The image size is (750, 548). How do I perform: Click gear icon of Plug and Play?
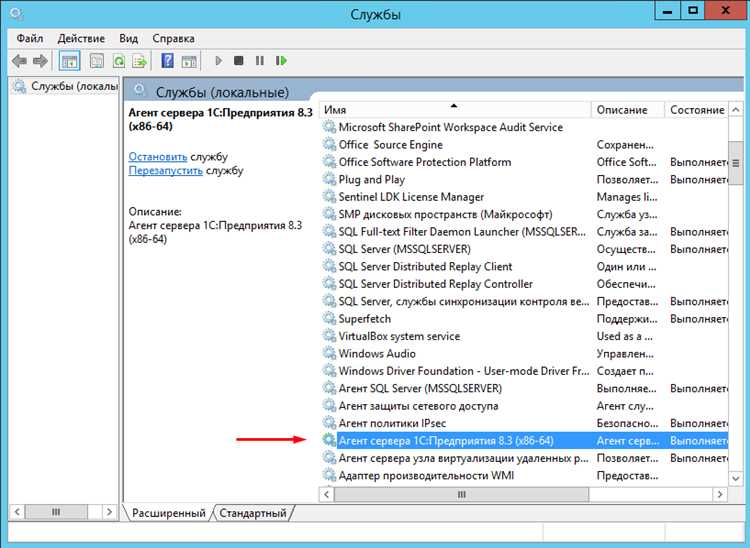329,179
